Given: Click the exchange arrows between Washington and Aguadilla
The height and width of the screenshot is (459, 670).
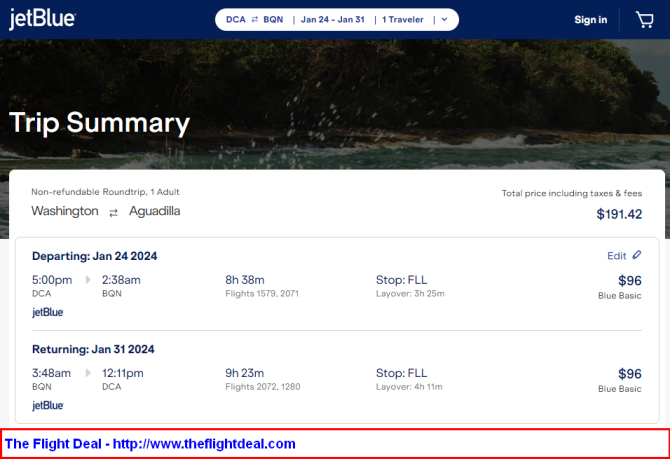Looking at the screenshot, I should (113, 212).
